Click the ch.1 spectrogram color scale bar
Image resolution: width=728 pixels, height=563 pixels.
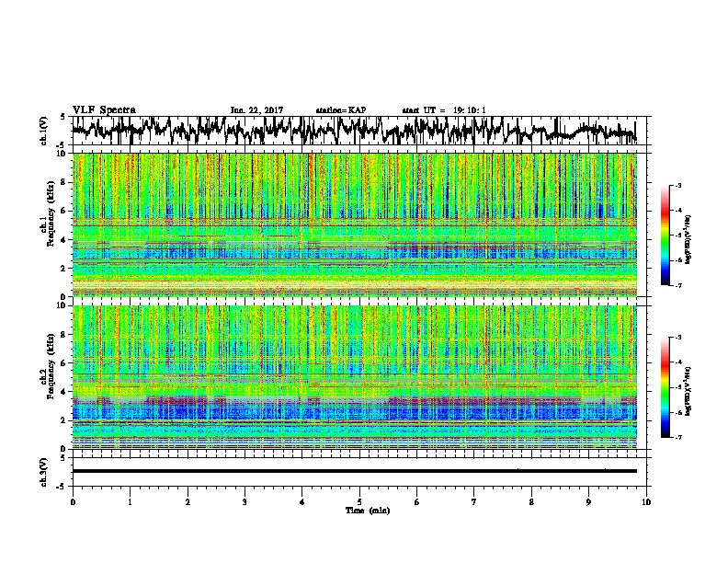tap(665, 236)
